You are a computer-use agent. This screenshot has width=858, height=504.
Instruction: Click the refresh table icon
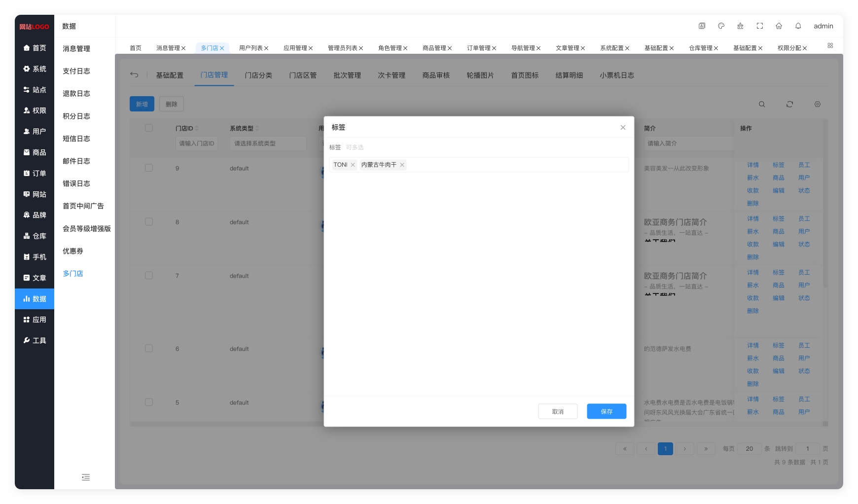789,105
